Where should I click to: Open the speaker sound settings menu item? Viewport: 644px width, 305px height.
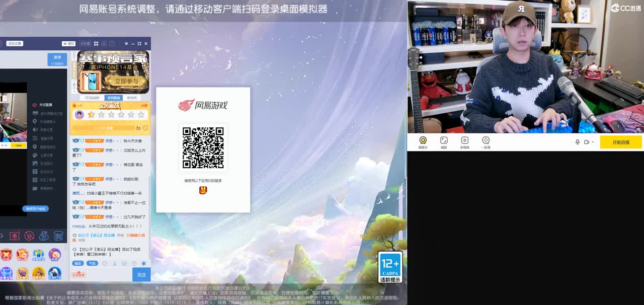(42, 130)
